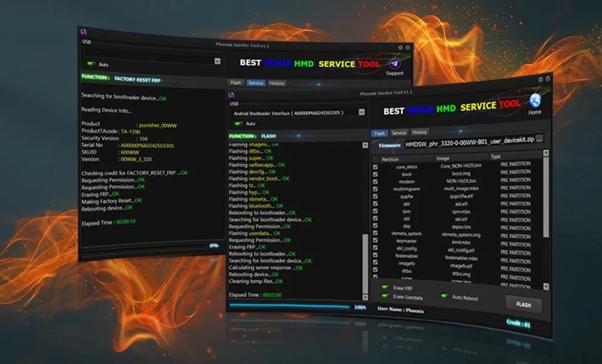Image resolution: width=602 pixels, height=364 pixels.
Task: Open the Android Bootloader Interface dropdown
Action: (361, 112)
